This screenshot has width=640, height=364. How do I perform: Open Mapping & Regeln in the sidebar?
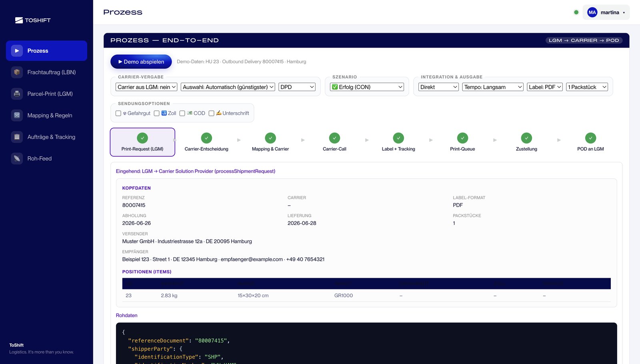46,115
